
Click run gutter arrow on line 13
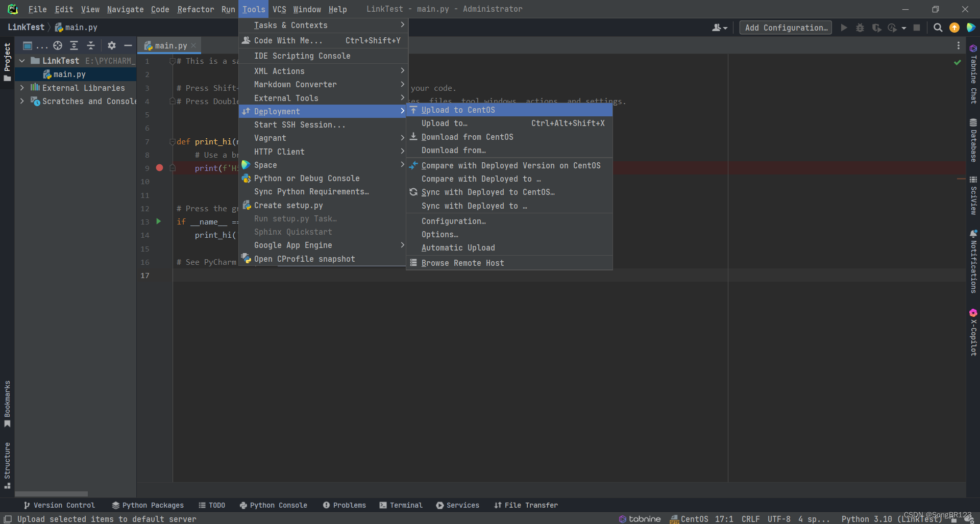pos(159,221)
